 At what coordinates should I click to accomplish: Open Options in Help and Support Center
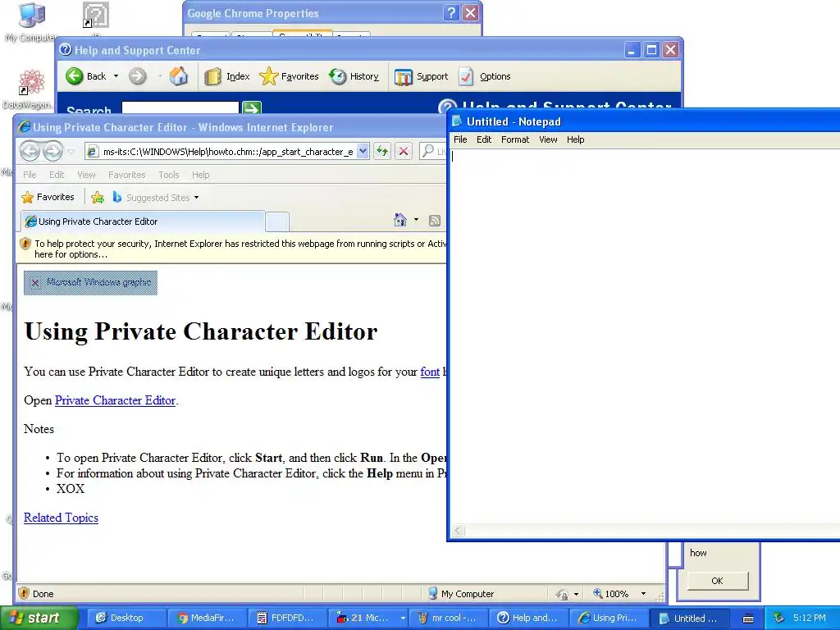485,76
